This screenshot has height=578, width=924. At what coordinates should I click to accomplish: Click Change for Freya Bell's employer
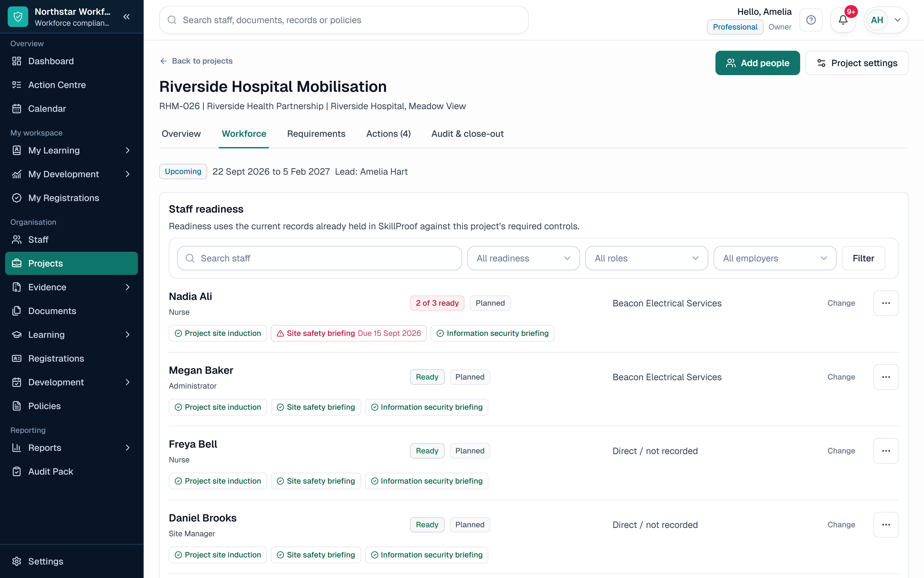(x=841, y=451)
